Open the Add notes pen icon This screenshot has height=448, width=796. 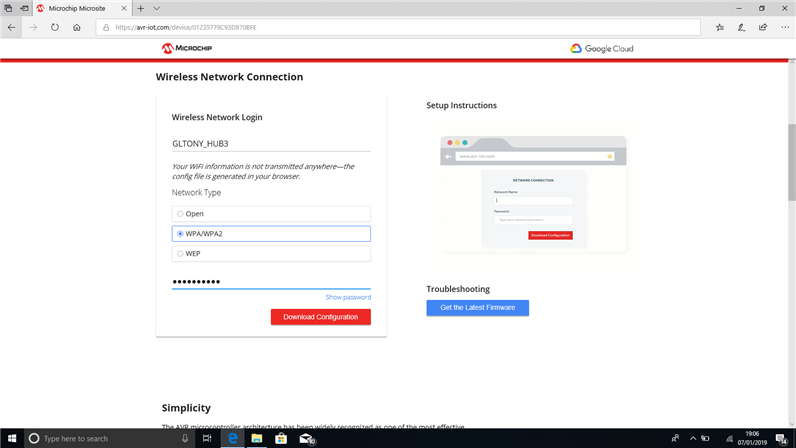click(x=742, y=27)
